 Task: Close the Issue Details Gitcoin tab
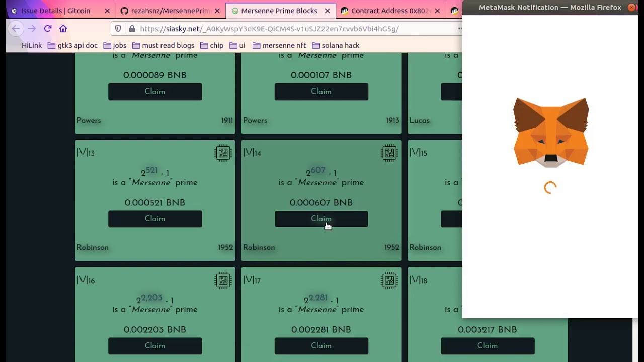click(x=107, y=11)
